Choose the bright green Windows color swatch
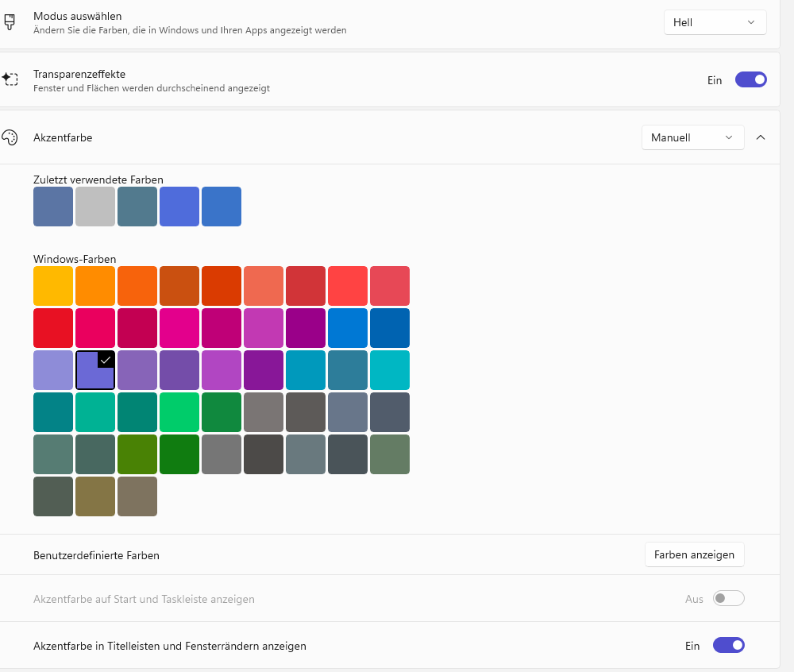This screenshot has width=794, height=672. click(x=179, y=412)
